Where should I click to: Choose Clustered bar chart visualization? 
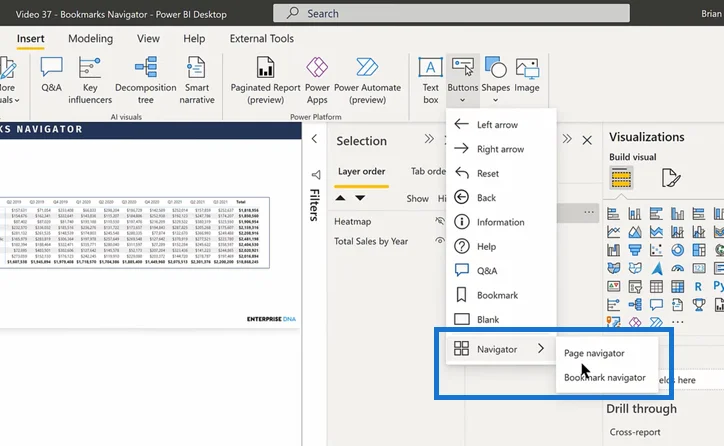pos(656,213)
